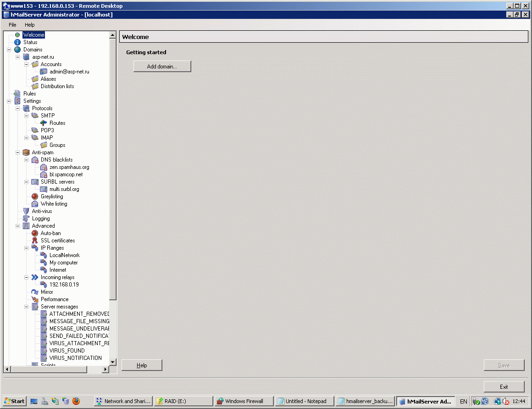Click the zen.spamhaus.org blacklist icon

(44, 167)
